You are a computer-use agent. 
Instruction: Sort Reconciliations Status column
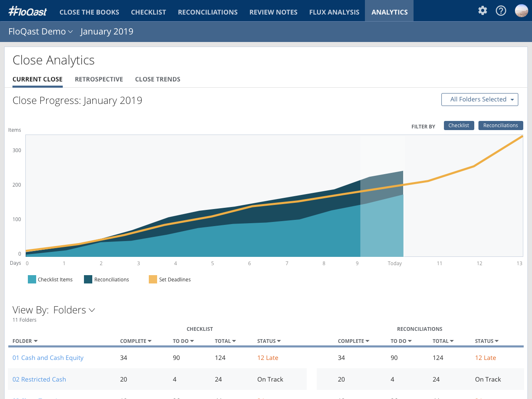(487, 341)
